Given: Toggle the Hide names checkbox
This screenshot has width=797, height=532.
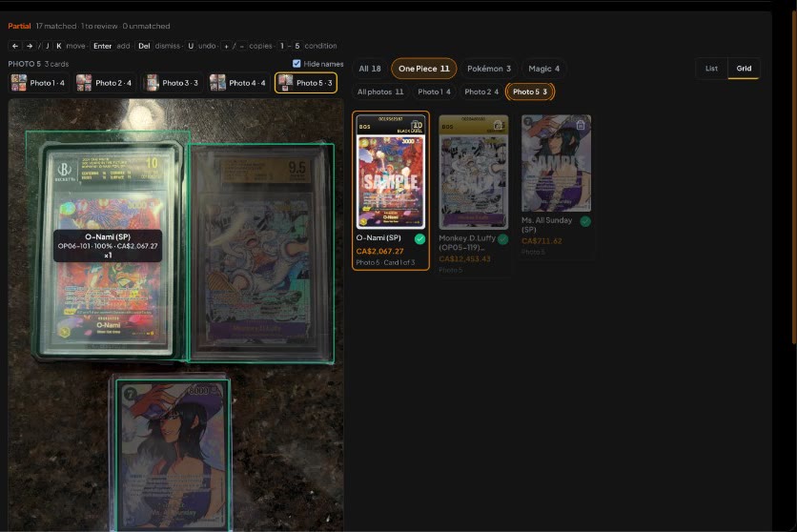Looking at the screenshot, I should 296,64.
